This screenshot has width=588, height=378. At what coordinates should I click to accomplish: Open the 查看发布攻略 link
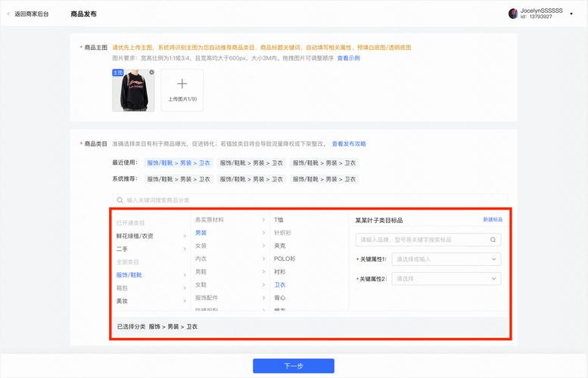click(349, 144)
